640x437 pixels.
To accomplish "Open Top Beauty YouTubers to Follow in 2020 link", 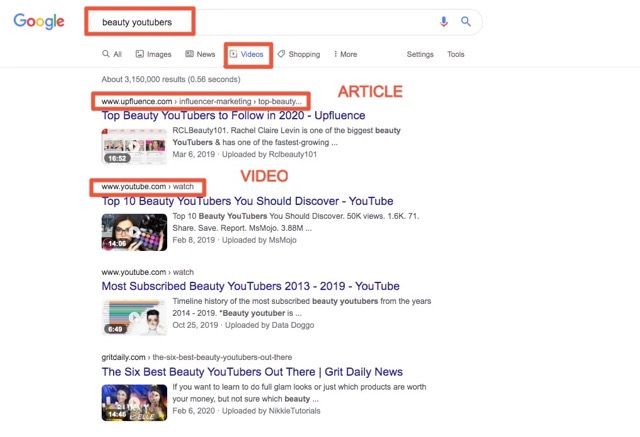I will [x=233, y=115].
